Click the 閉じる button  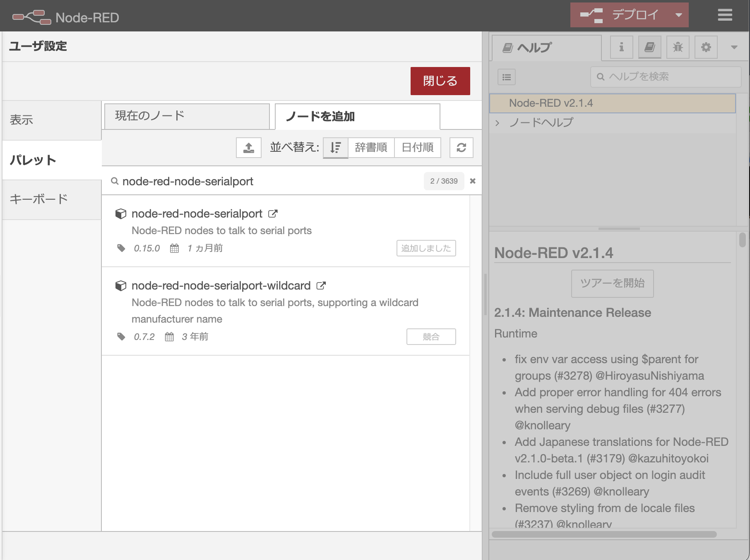[x=440, y=81]
